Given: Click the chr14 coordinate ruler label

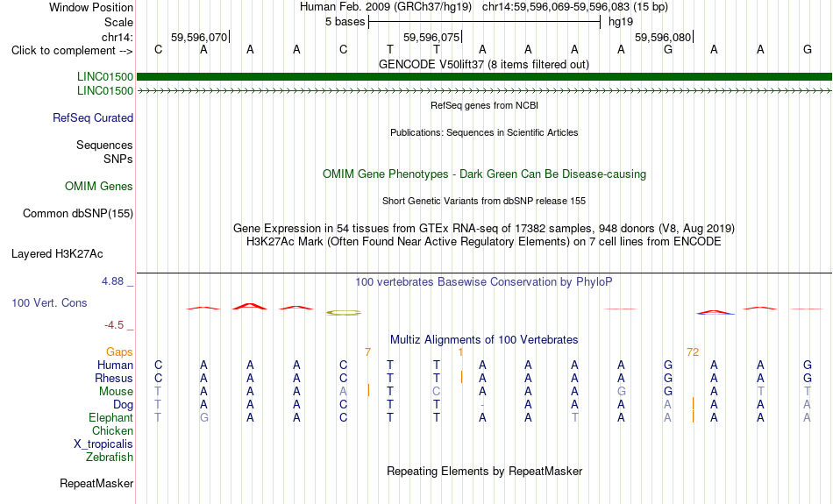Looking at the screenshot, I should [x=117, y=37].
